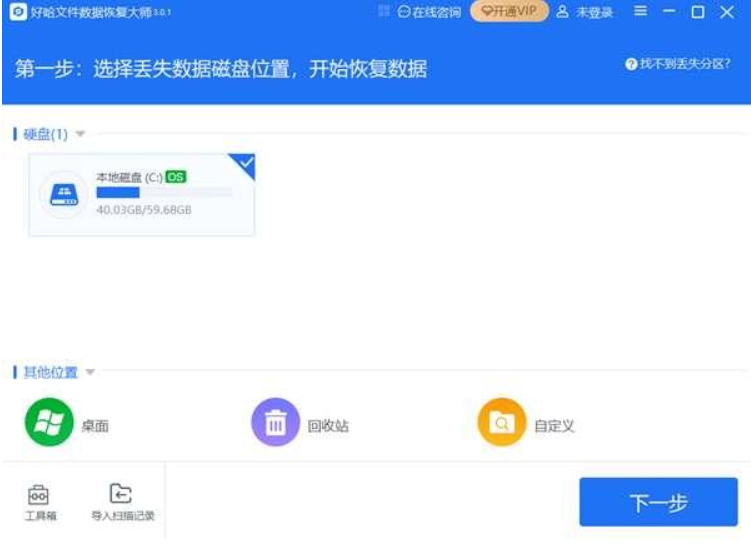Click the 开通VIP button
The image size is (751, 547).
[509, 11]
